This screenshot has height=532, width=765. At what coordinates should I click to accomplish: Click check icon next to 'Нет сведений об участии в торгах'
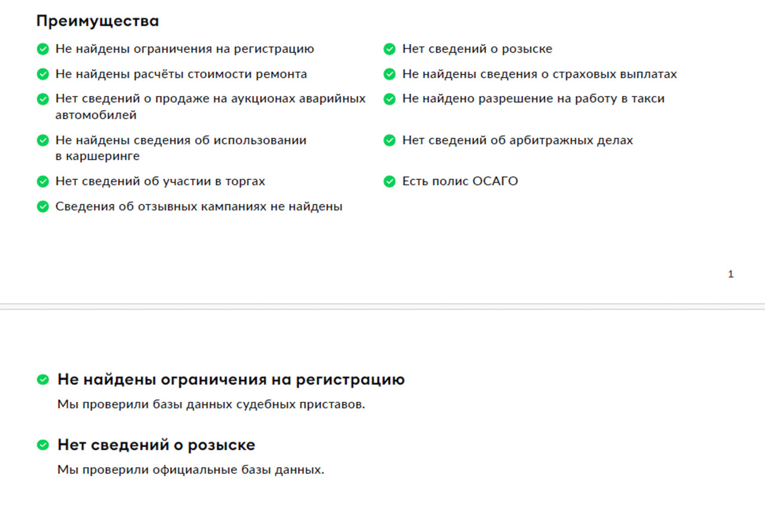42,181
